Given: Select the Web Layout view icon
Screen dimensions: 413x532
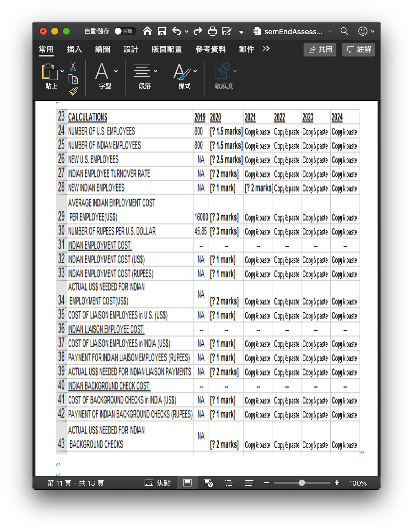Looking at the screenshot, I should click(208, 483).
